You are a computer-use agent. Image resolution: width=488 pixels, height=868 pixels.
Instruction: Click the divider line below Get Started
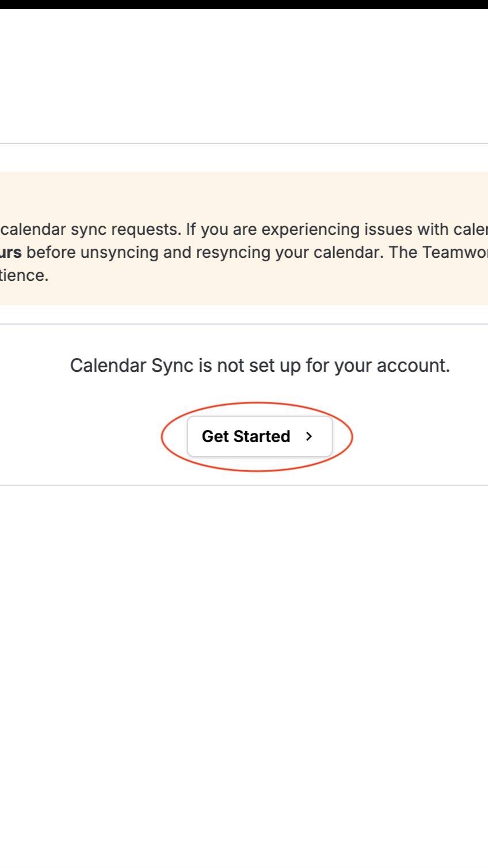244,485
